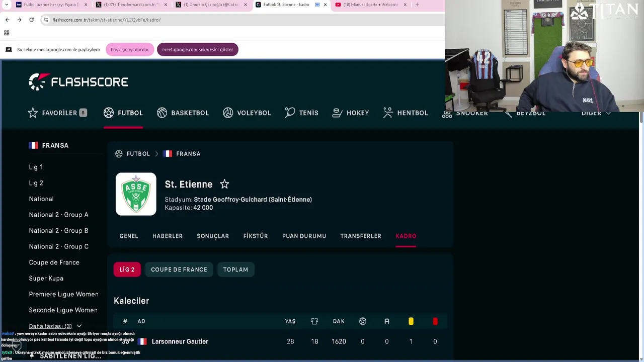Open Lig 1 in sidebar
Screen dimensions: 644x362
(x=36, y=167)
